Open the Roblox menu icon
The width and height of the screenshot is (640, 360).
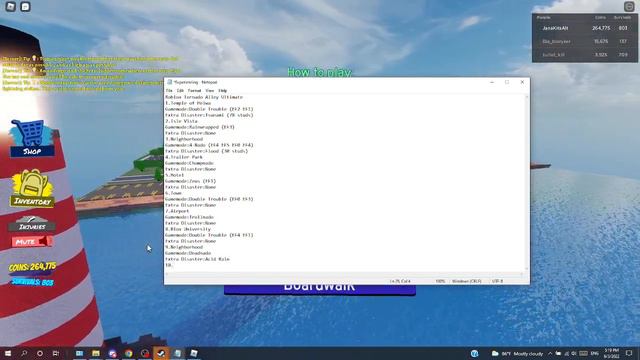[x=11, y=7]
